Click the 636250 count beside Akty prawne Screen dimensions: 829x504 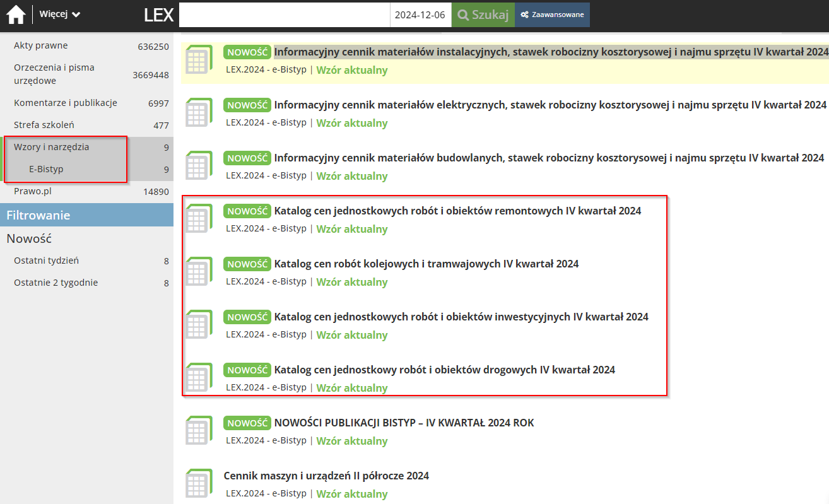tap(153, 46)
